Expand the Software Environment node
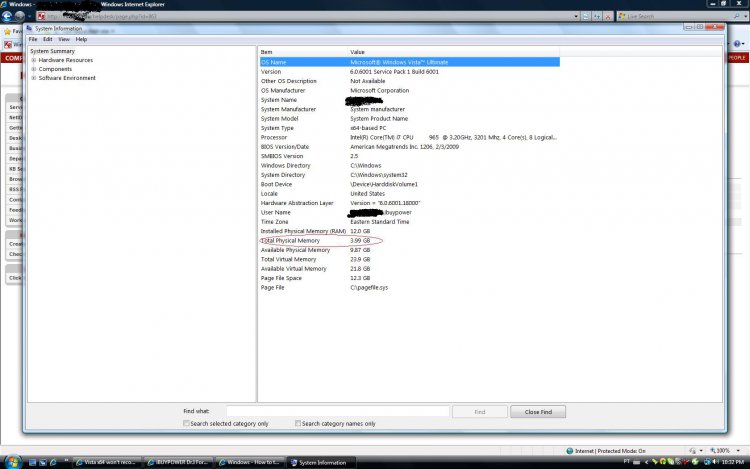 (x=33, y=78)
